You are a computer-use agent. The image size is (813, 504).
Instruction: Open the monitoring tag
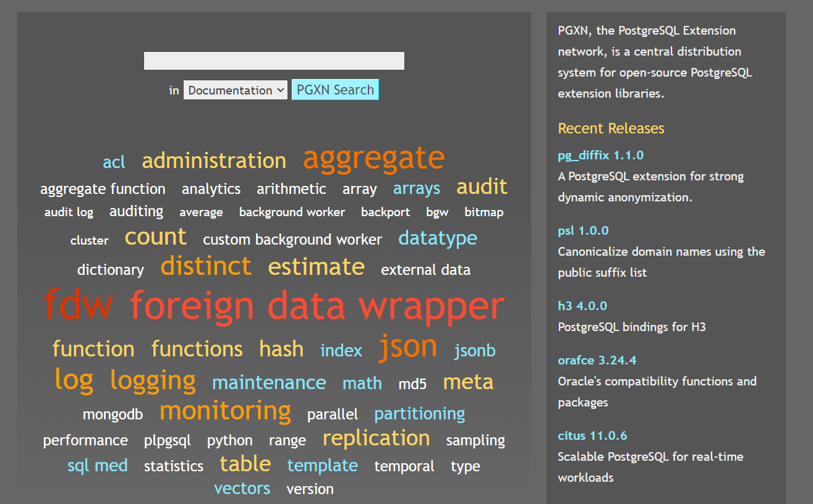tap(225, 411)
